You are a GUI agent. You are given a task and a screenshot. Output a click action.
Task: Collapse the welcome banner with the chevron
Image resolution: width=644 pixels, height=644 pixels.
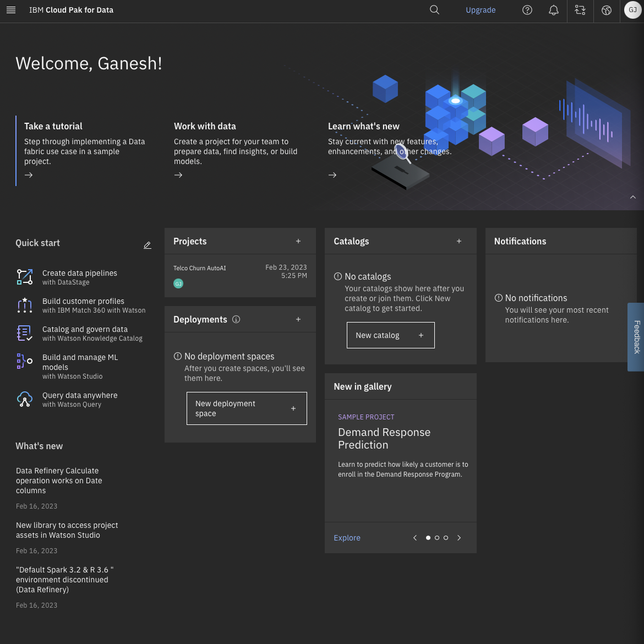click(x=633, y=197)
